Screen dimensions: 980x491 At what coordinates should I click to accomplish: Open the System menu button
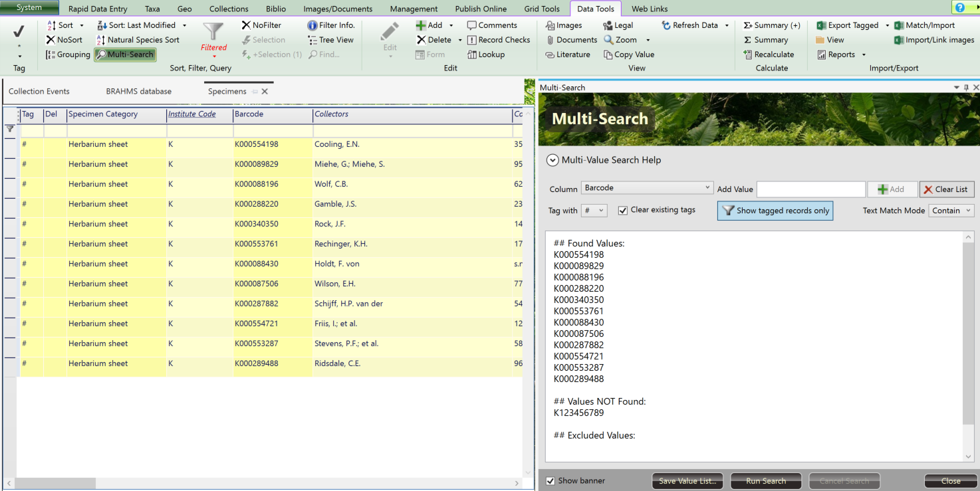tap(29, 8)
